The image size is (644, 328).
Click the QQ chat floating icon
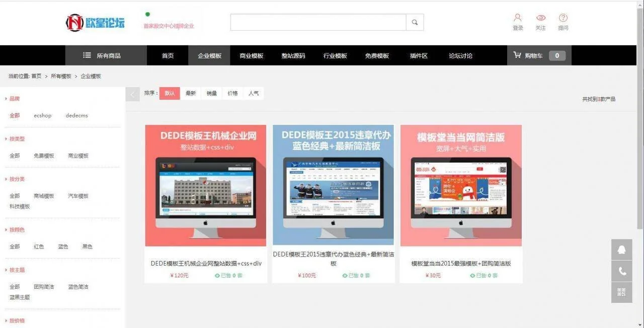tap(621, 250)
